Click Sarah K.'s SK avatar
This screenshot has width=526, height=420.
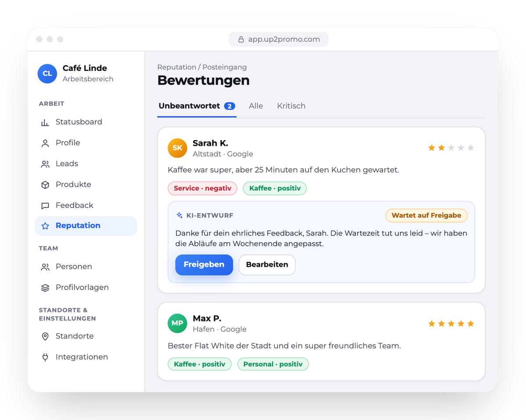[178, 148]
